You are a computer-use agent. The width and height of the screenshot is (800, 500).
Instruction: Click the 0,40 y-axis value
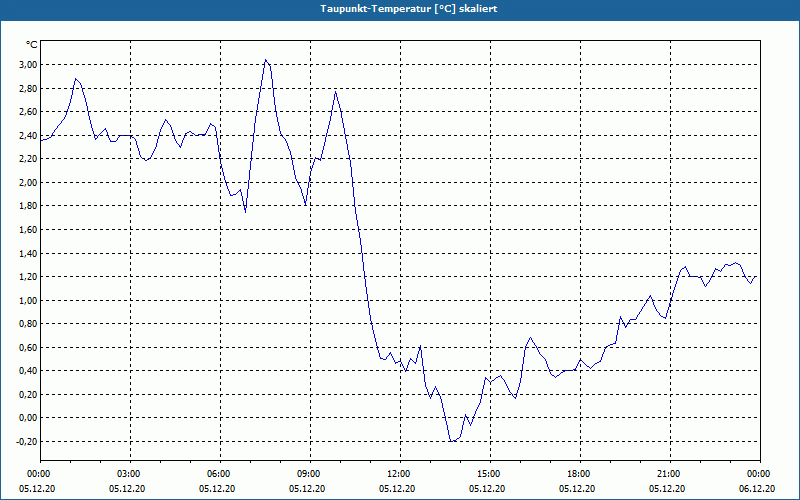(x=29, y=371)
